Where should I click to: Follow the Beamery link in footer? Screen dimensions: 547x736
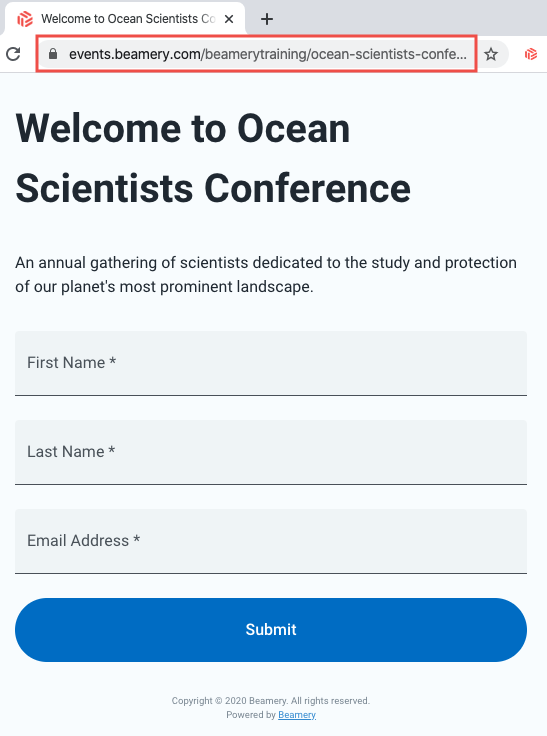(297, 715)
